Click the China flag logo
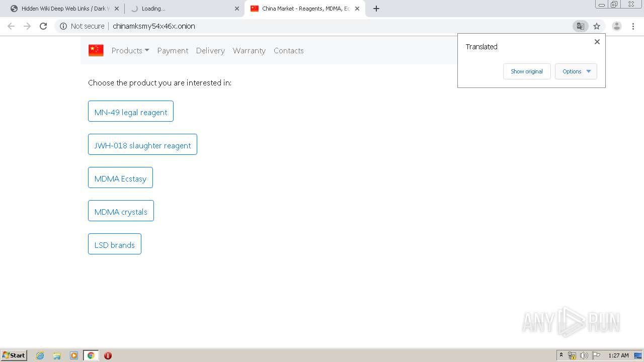 96,50
